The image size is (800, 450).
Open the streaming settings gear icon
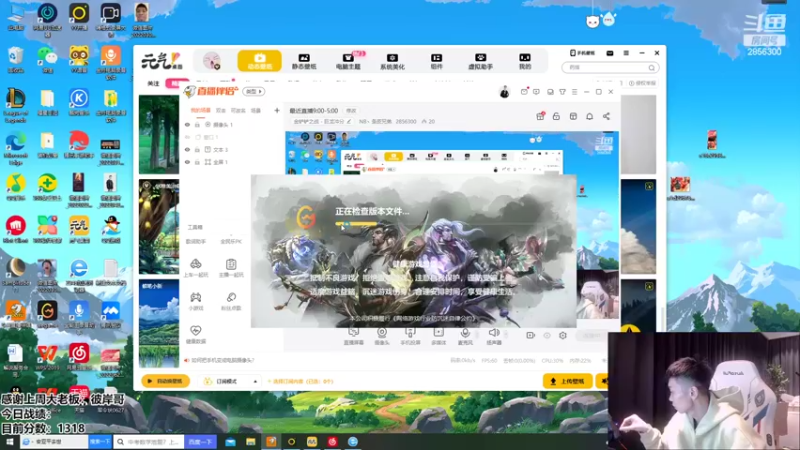(x=563, y=335)
